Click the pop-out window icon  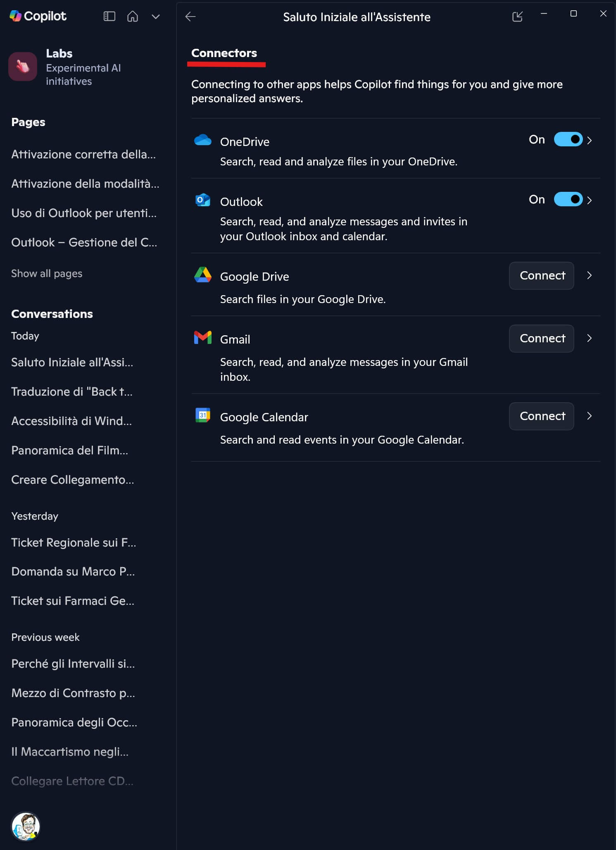click(517, 17)
